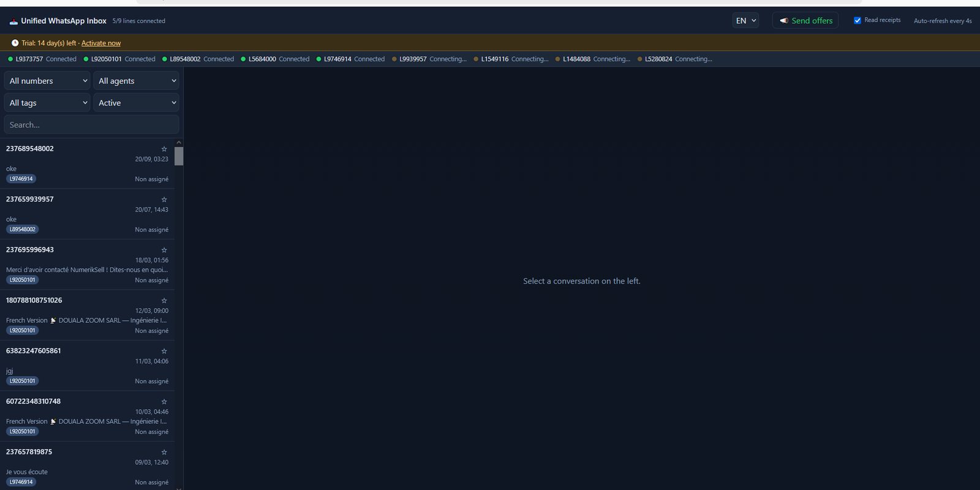Expand the All tags filter
The width and height of the screenshot is (980, 490).
pyautogui.click(x=48, y=103)
